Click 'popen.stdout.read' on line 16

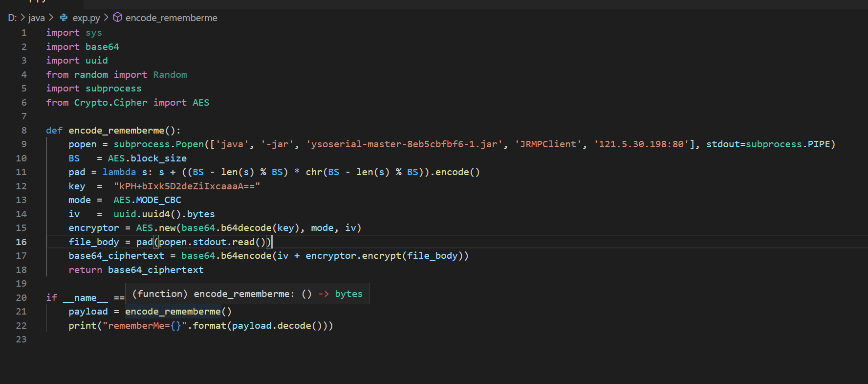point(207,242)
